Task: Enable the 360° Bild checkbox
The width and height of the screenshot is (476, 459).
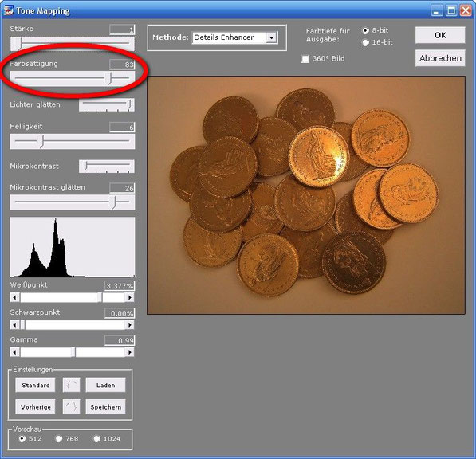Action: (305, 58)
